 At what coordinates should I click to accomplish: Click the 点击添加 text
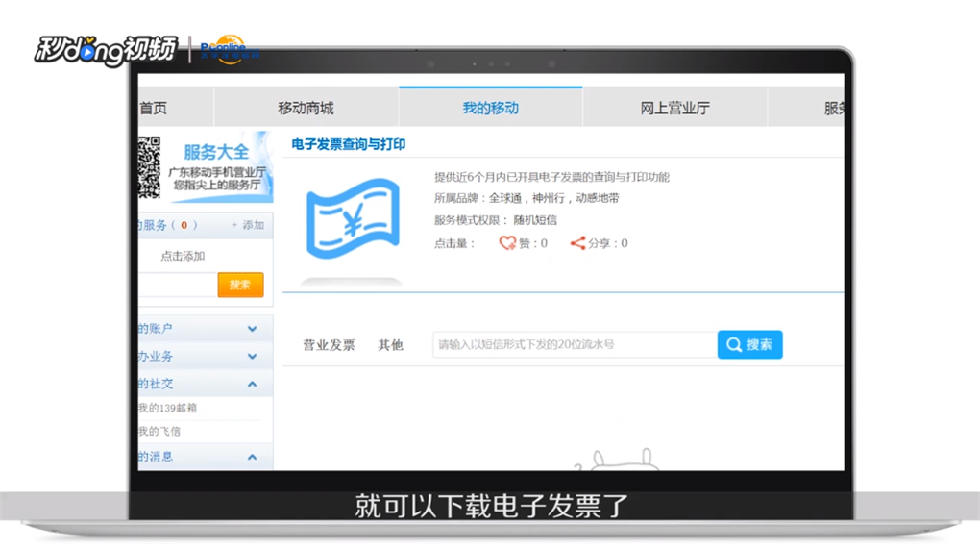[183, 256]
